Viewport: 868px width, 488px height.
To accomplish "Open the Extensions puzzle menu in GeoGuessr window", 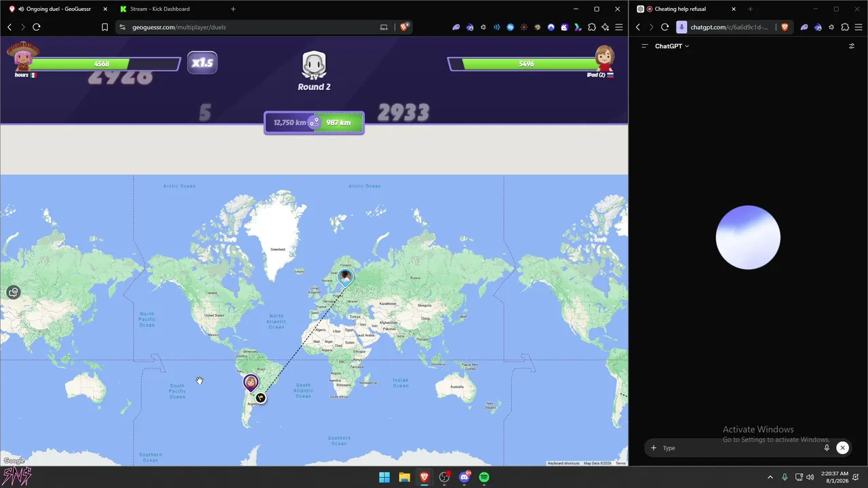I will click(592, 27).
